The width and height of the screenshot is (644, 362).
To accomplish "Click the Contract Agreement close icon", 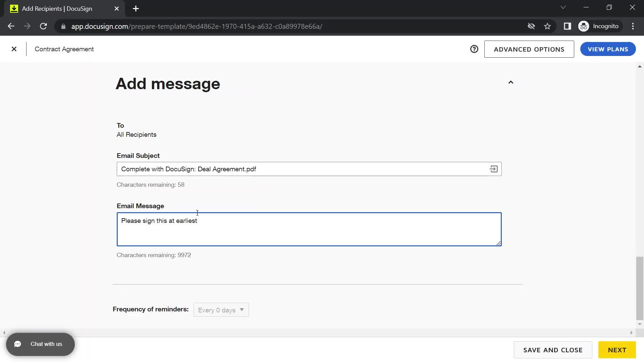I will pyautogui.click(x=14, y=49).
